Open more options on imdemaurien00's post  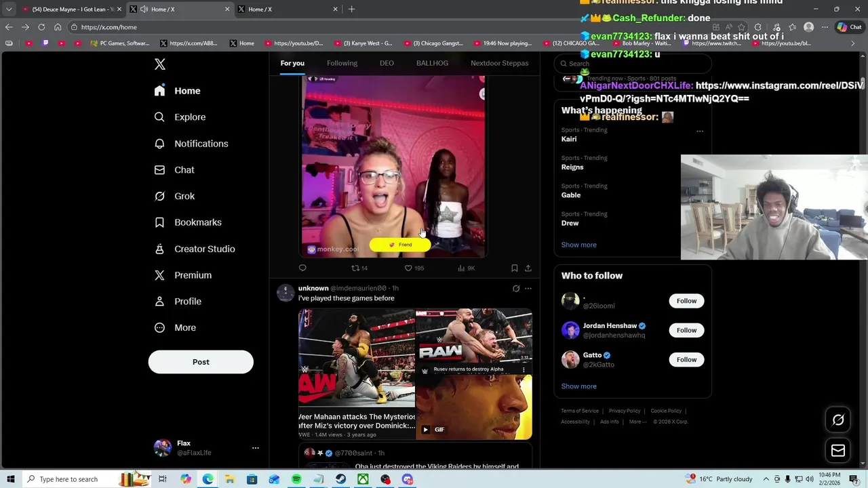[x=528, y=289]
